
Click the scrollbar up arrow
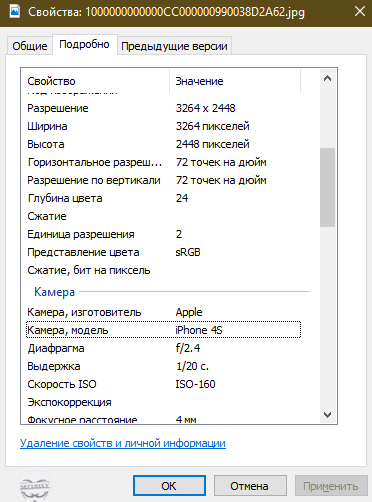click(327, 78)
